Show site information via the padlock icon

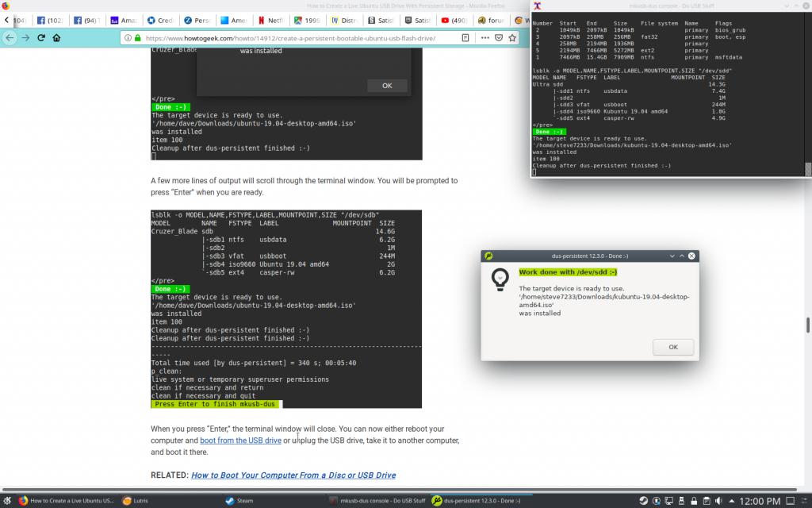click(139, 38)
